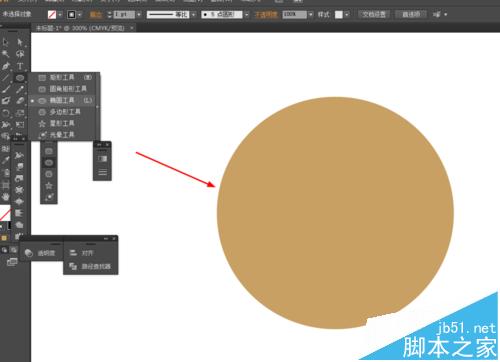Click the Preferences (首选项) button

click(x=411, y=14)
